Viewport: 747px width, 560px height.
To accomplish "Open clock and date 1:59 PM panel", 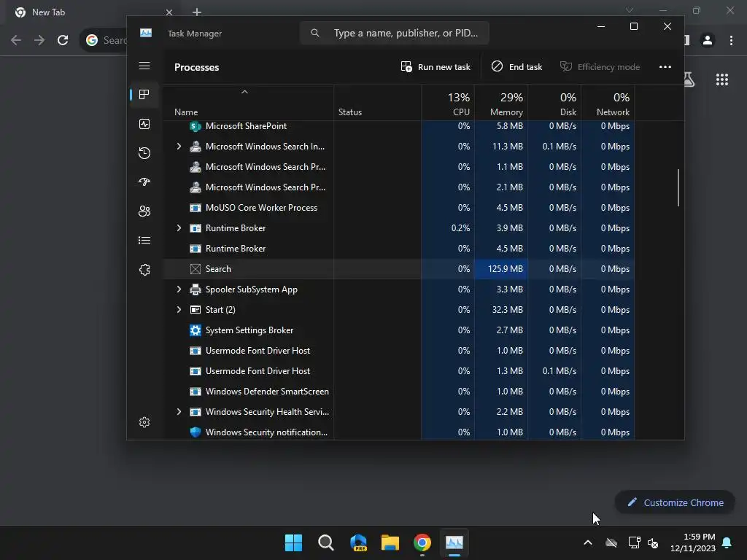I will [693, 542].
